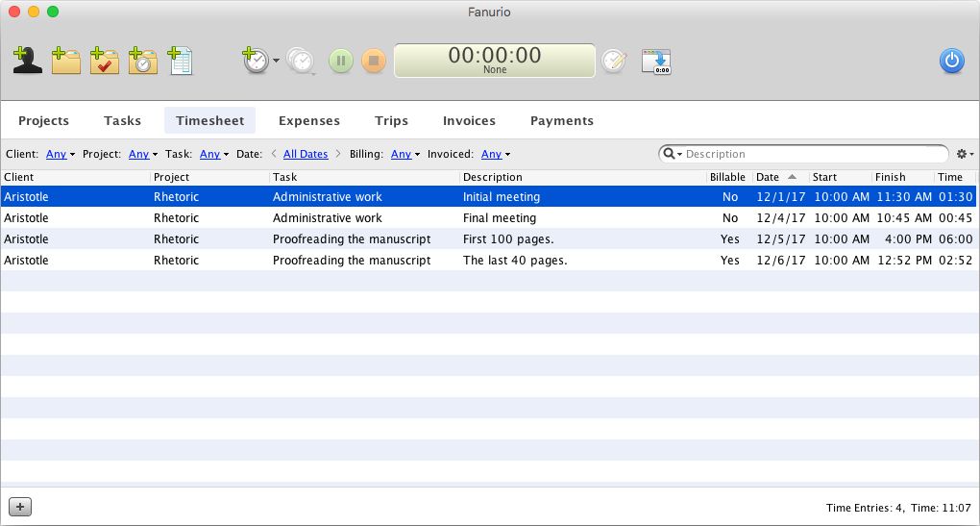Viewport: 980px width, 526px height.
Task: Open the Invoices tab
Action: pos(470,121)
